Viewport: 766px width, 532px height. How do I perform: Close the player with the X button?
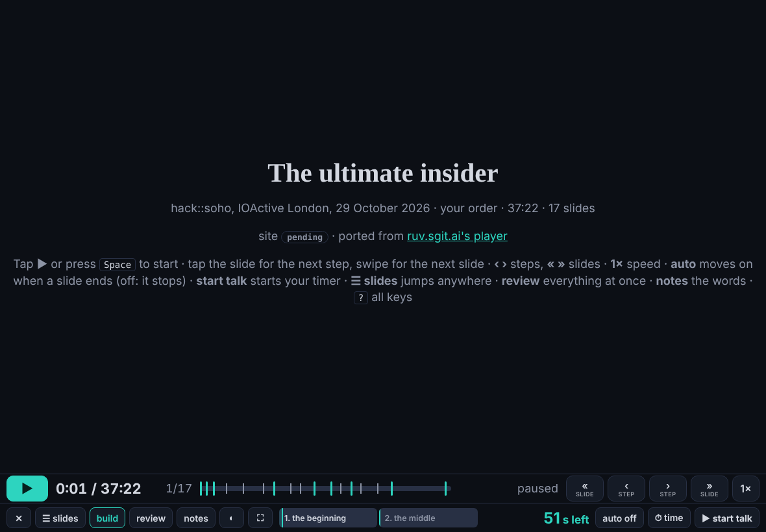(x=19, y=518)
